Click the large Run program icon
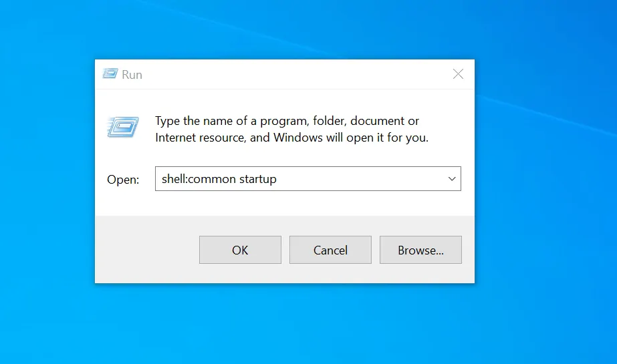Screen dimensions: 617x364 tap(123, 127)
